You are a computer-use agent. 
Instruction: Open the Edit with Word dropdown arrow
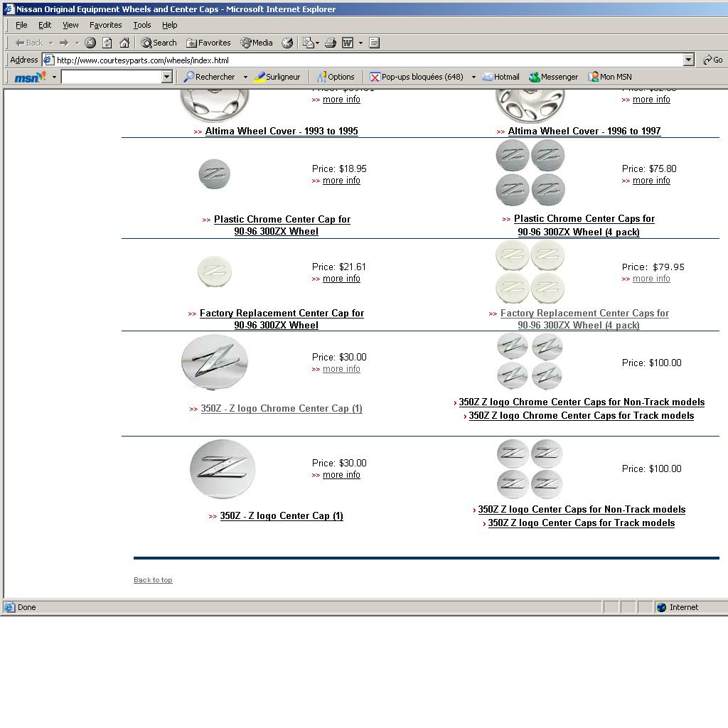coord(360,43)
